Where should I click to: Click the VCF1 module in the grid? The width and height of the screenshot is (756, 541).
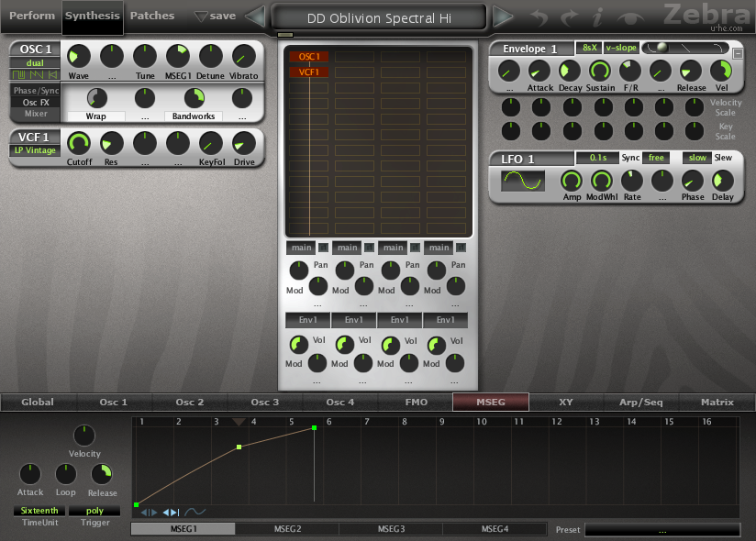tap(308, 72)
